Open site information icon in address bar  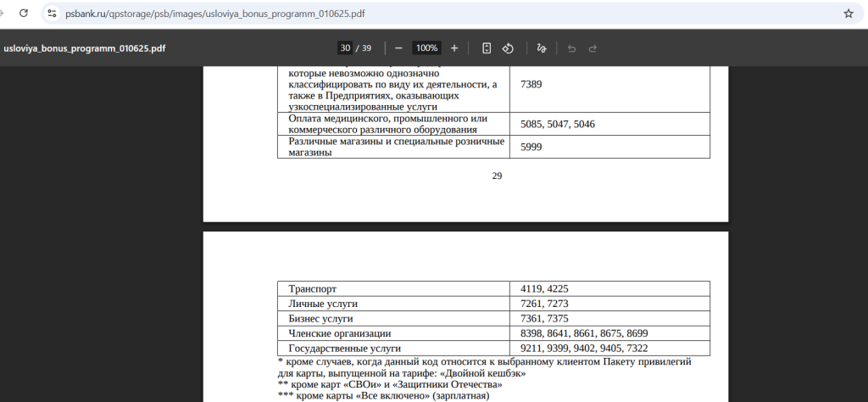point(52,14)
